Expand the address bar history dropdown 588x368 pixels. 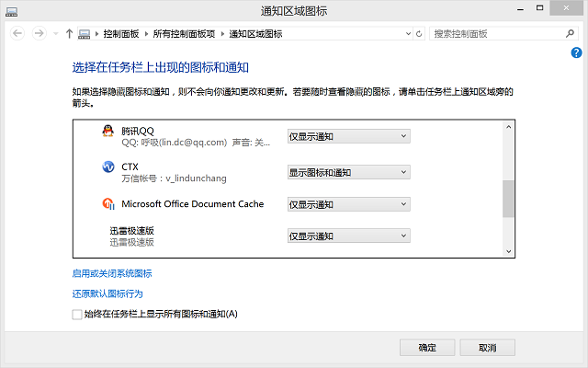408,34
